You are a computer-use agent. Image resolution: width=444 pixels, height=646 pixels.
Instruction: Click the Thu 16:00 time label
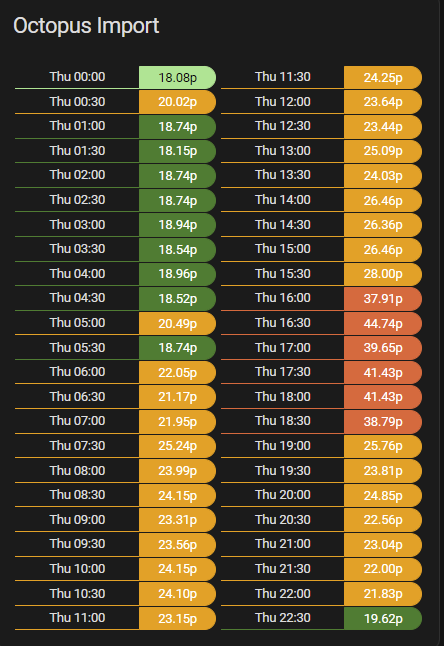(283, 298)
